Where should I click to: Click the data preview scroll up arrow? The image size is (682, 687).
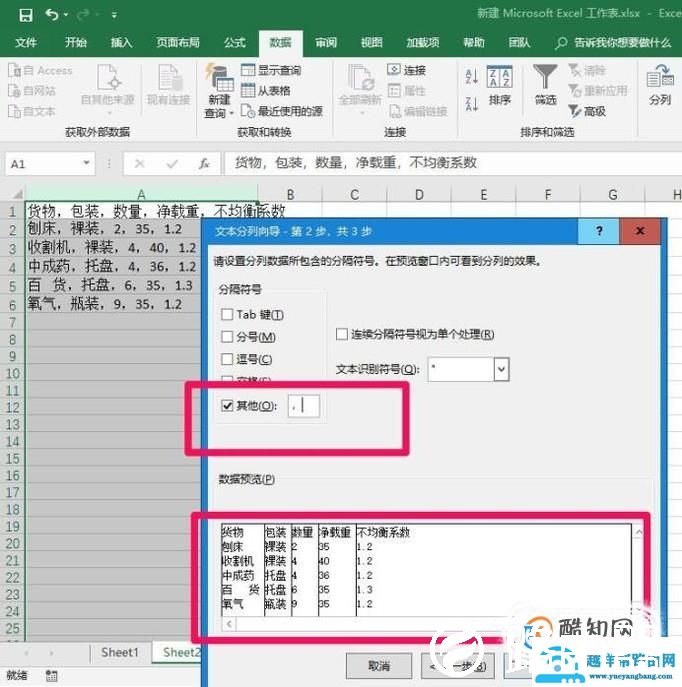point(639,532)
